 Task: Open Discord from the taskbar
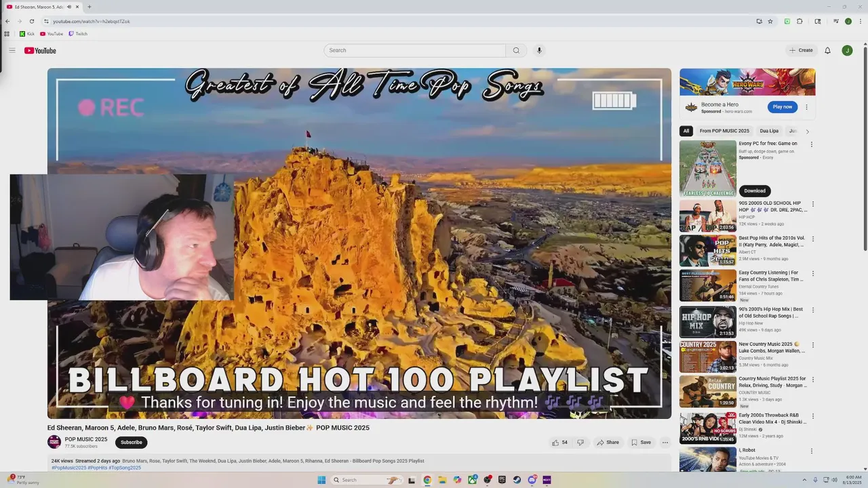[532, 480]
